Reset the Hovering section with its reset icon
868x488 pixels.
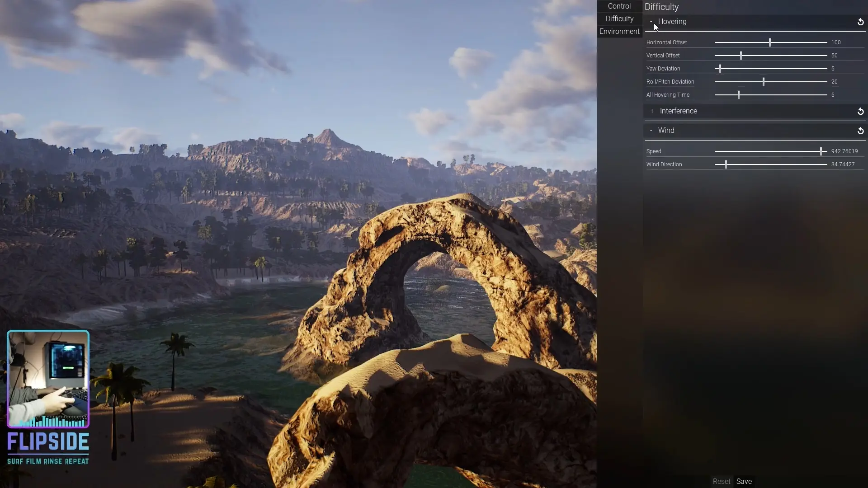pyautogui.click(x=860, y=22)
